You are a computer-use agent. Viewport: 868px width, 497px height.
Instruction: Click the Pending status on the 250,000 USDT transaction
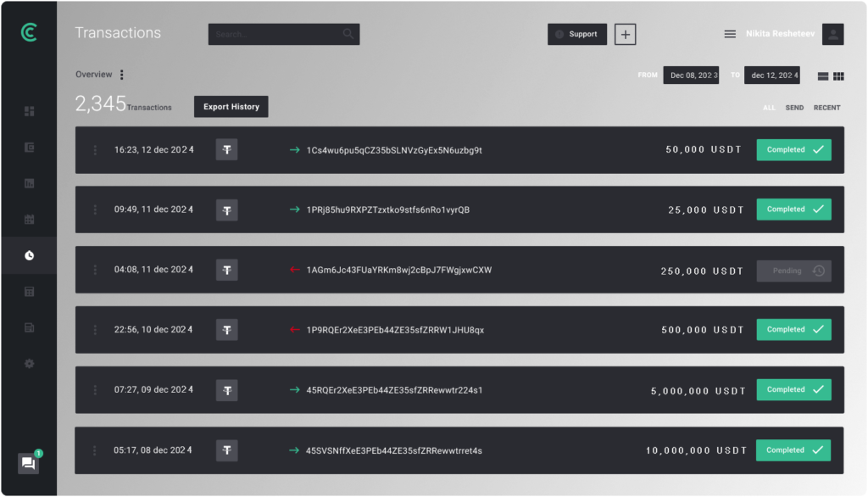coord(793,270)
